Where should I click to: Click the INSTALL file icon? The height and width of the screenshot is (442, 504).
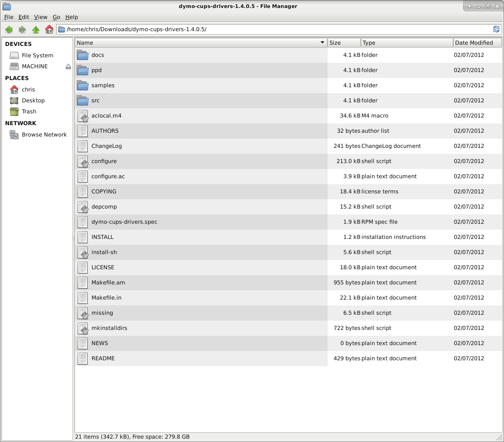[83, 237]
